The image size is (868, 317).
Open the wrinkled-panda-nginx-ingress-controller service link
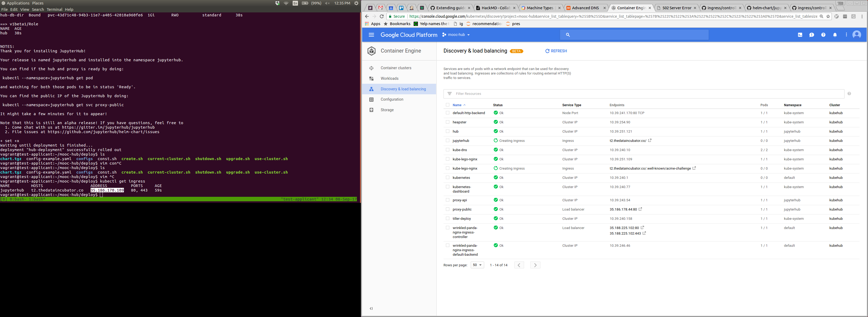(465, 232)
